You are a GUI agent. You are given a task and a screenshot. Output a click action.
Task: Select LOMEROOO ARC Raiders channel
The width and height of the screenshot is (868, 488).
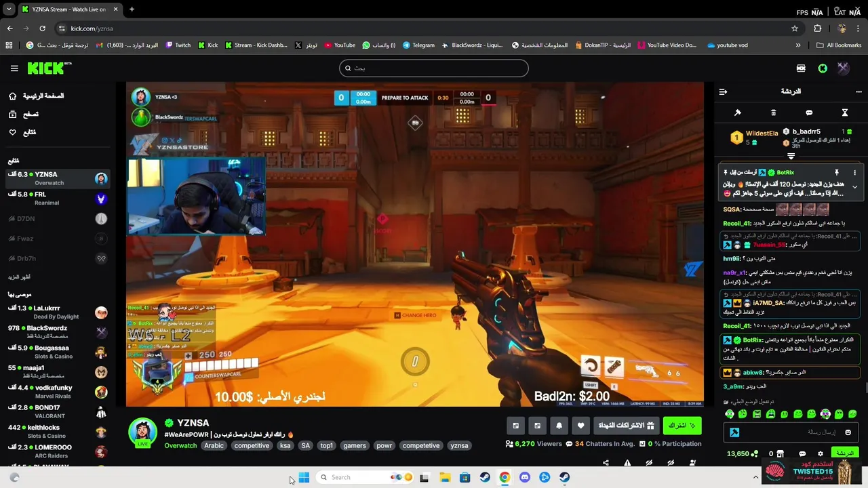point(58,451)
